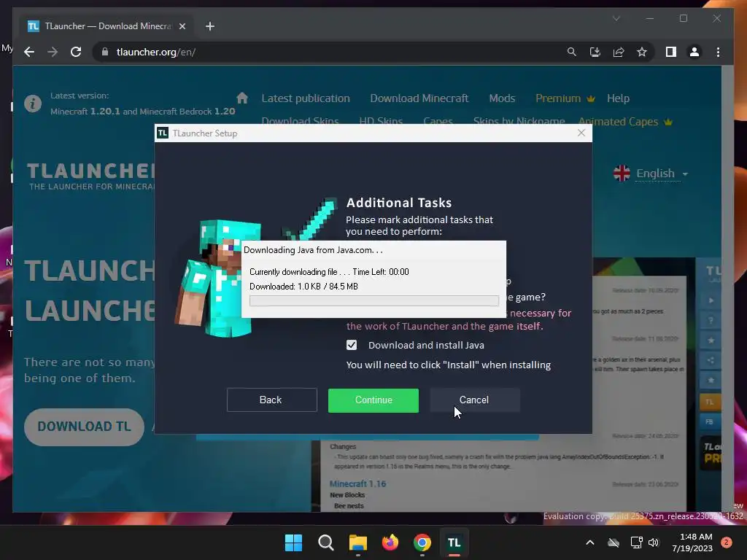Open Windows taskbar Search
747x560 pixels.
tap(326, 542)
